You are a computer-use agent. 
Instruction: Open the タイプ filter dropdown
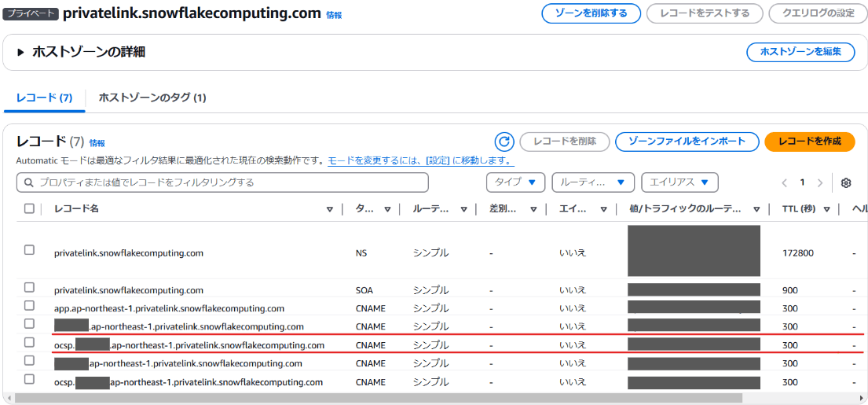[515, 182]
